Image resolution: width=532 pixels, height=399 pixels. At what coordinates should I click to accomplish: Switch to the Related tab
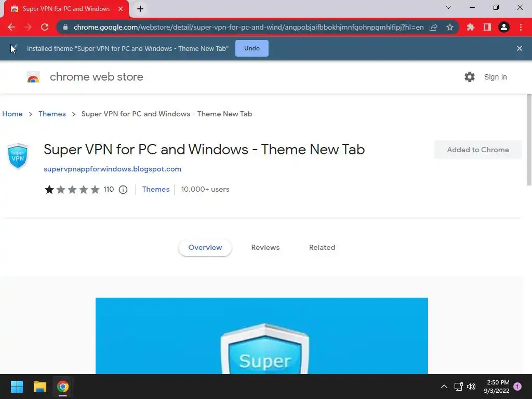pos(322,248)
